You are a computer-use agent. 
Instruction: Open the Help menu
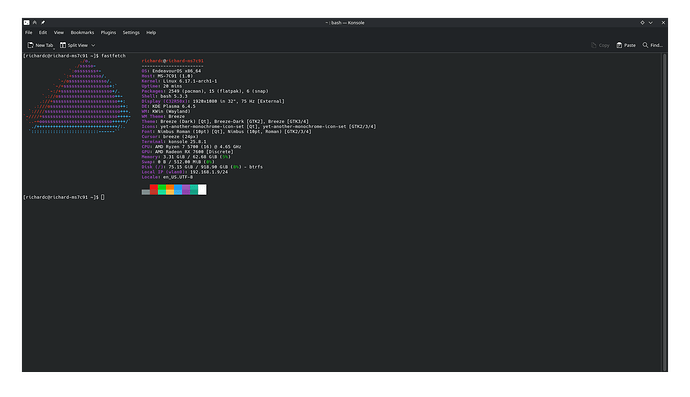coord(151,33)
